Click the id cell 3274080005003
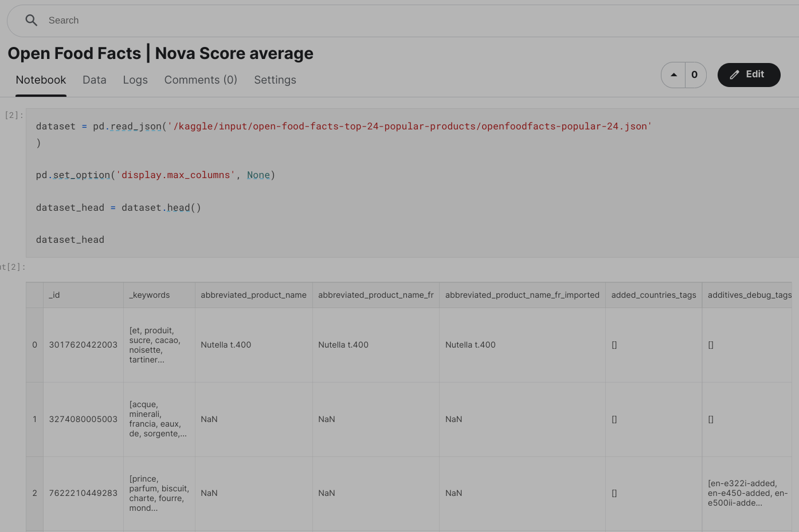The width and height of the screenshot is (799, 532). point(83,419)
